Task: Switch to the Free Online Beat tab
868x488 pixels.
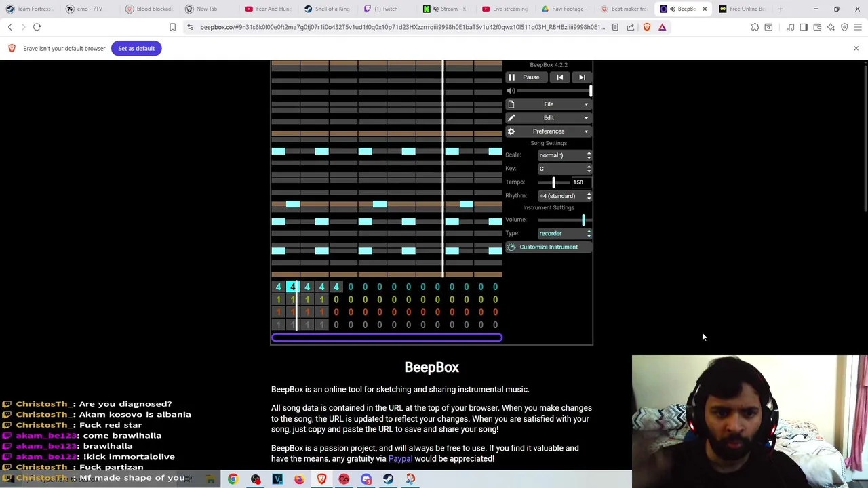Action: (743, 9)
